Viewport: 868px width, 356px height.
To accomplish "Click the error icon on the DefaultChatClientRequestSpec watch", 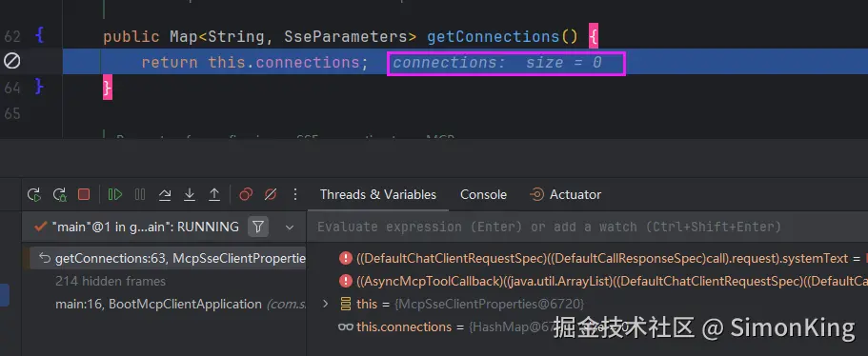I will (x=346, y=258).
